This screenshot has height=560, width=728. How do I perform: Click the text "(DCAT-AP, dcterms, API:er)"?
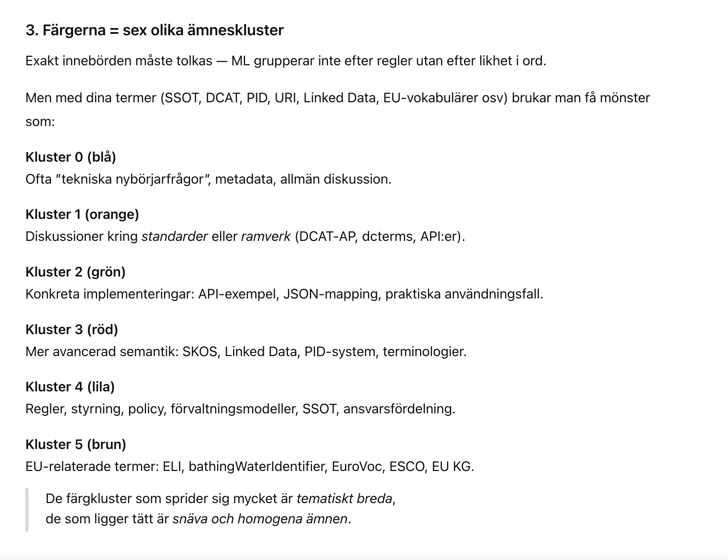click(380, 237)
